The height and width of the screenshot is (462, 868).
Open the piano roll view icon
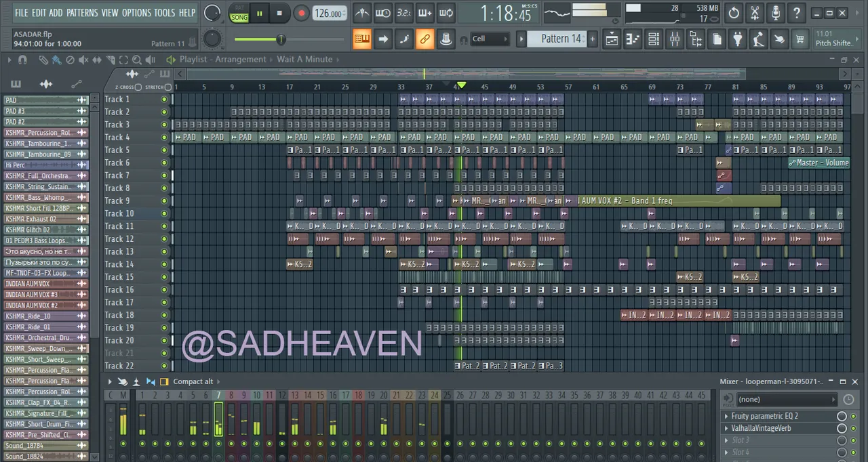click(x=633, y=39)
